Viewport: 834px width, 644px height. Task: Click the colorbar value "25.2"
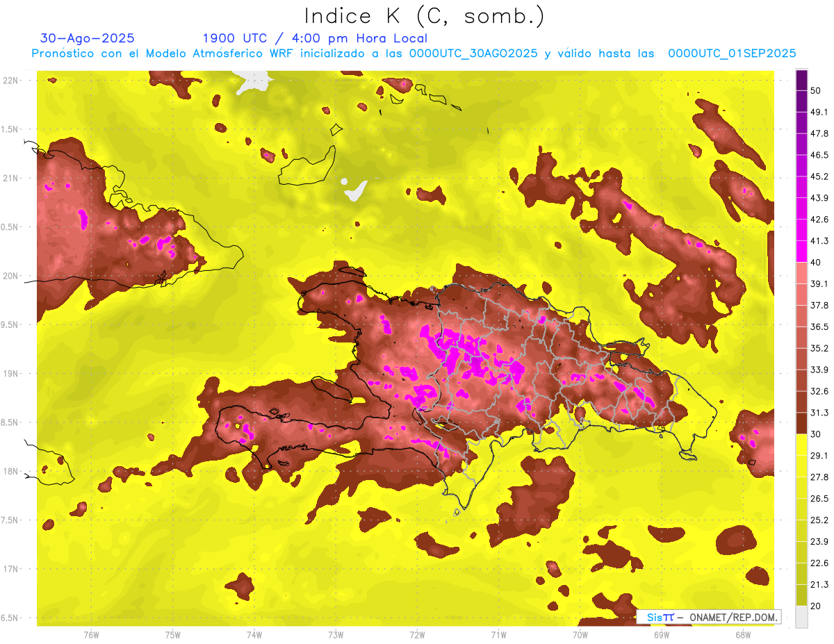[x=819, y=520]
